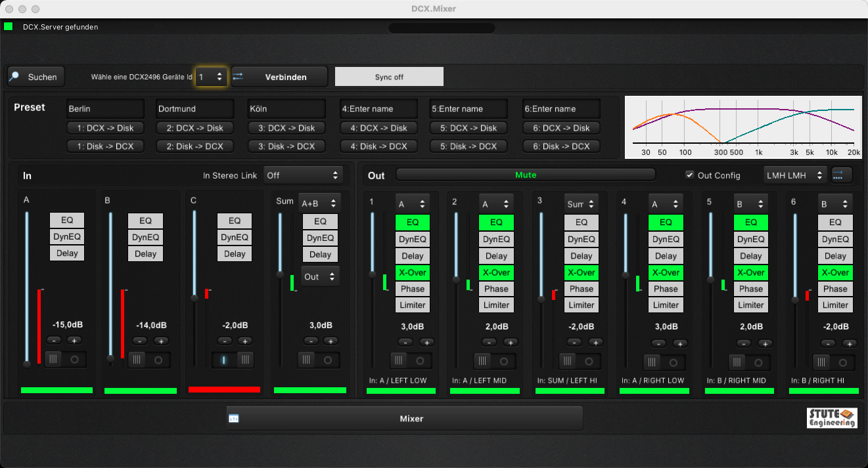
Task: Flip the switch on output 2 LEFT MID
Action: point(495,360)
